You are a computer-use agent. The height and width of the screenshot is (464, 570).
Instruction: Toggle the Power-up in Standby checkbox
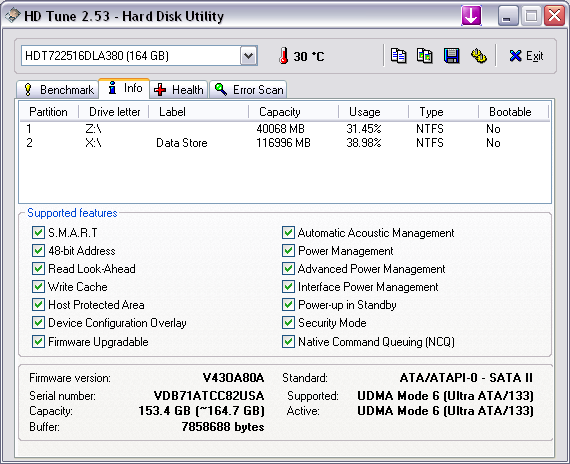coord(288,304)
